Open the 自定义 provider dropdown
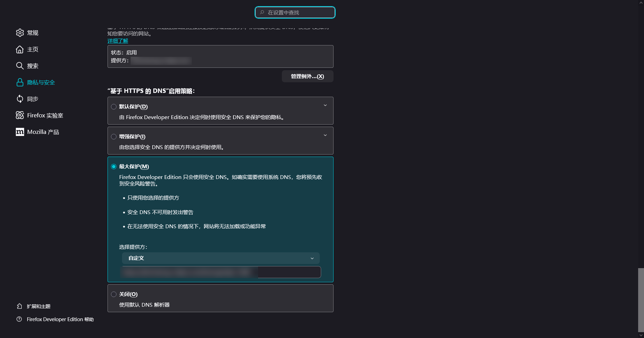This screenshot has width=644, height=338. [x=220, y=258]
